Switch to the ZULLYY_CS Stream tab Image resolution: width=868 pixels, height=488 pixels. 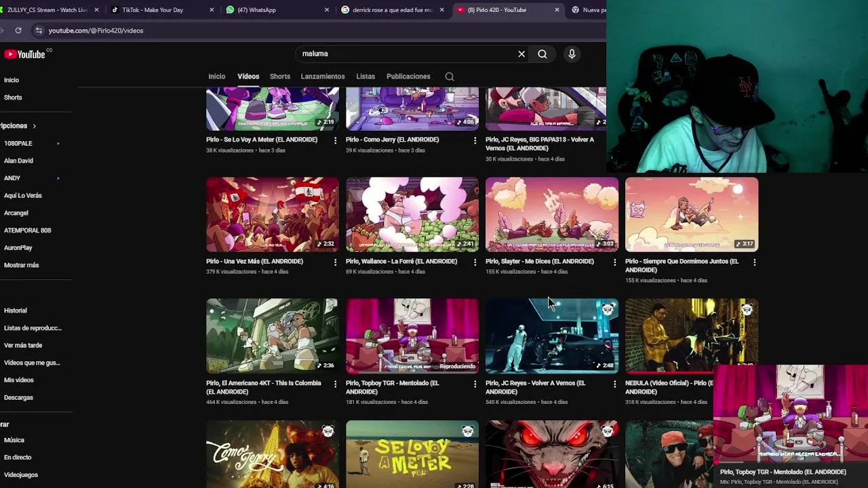pyautogui.click(x=49, y=10)
